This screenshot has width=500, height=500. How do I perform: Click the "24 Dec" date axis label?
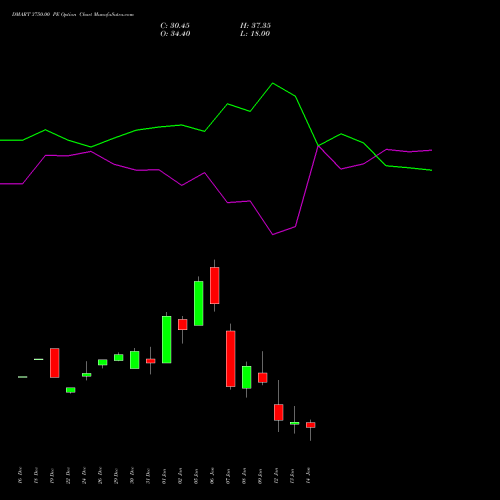coord(84,476)
